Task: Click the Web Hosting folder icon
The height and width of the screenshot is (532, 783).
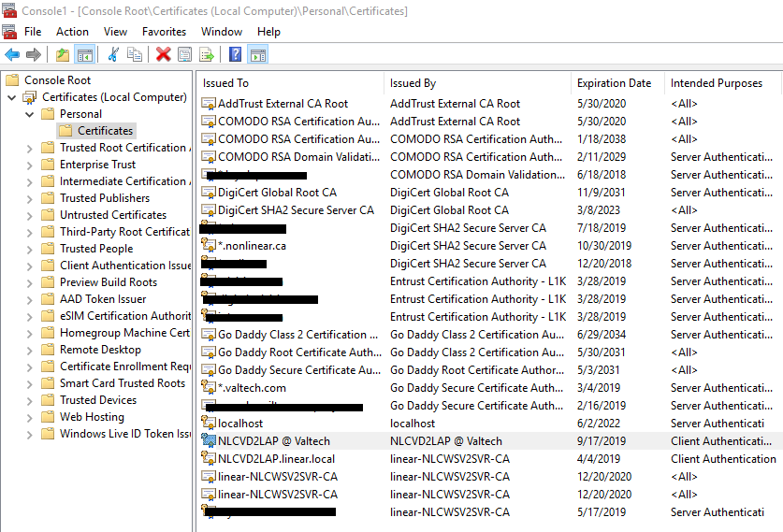Action: pos(48,417)
